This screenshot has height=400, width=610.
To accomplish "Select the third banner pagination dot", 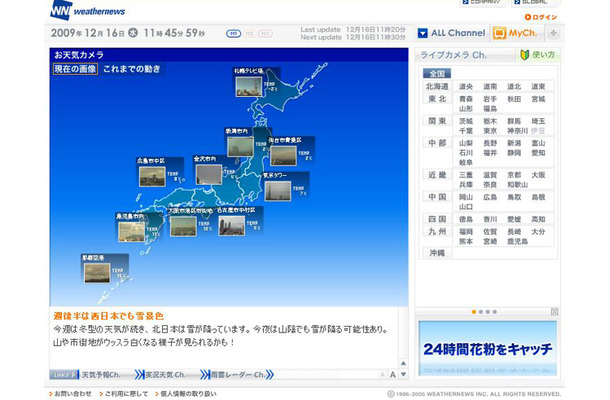I will (488, 312).
